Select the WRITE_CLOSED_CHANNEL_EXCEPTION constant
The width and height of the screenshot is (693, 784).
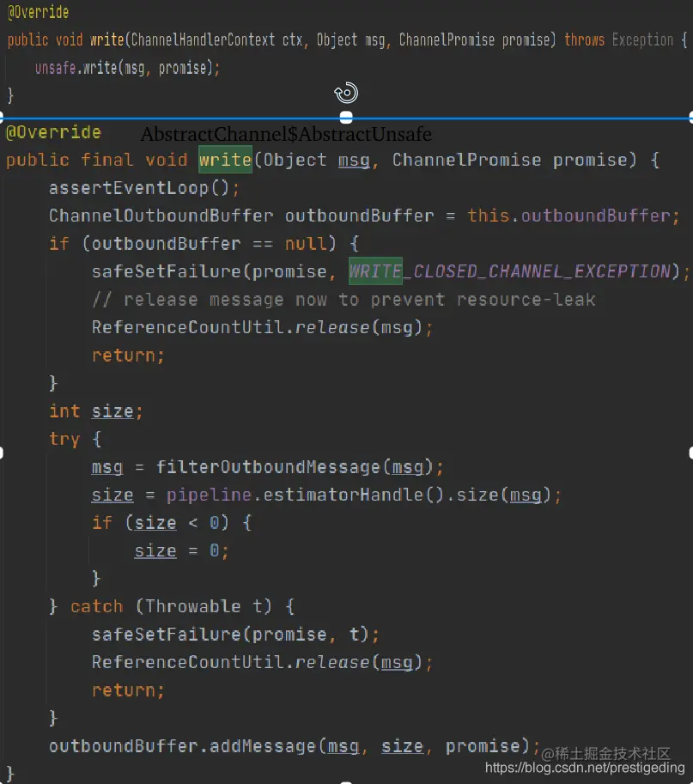tap(510, 271)
